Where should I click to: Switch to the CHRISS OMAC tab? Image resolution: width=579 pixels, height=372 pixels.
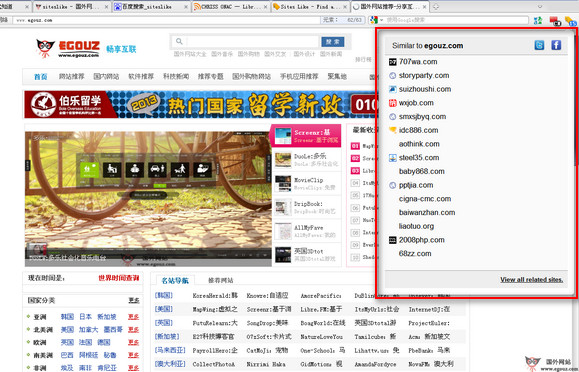coord(230,7)
